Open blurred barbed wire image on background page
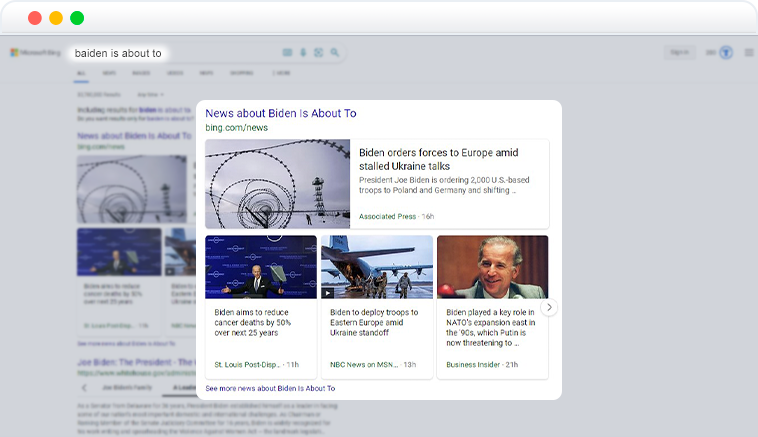Screen dimensions: 758x437 pos(131,189)
